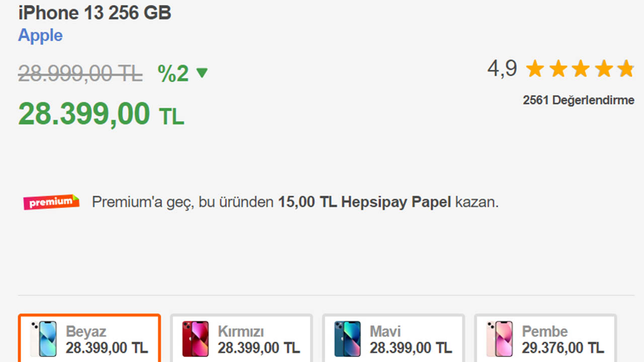
Task: Click the blue iPhone thumbnail image
Action: [347, 339]
